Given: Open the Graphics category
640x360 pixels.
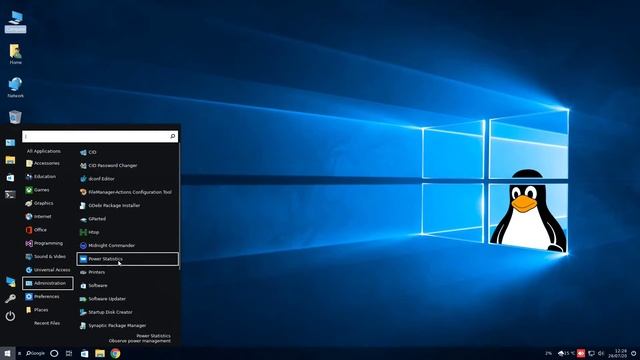Looking at the screenshot, I should [39, 203].
